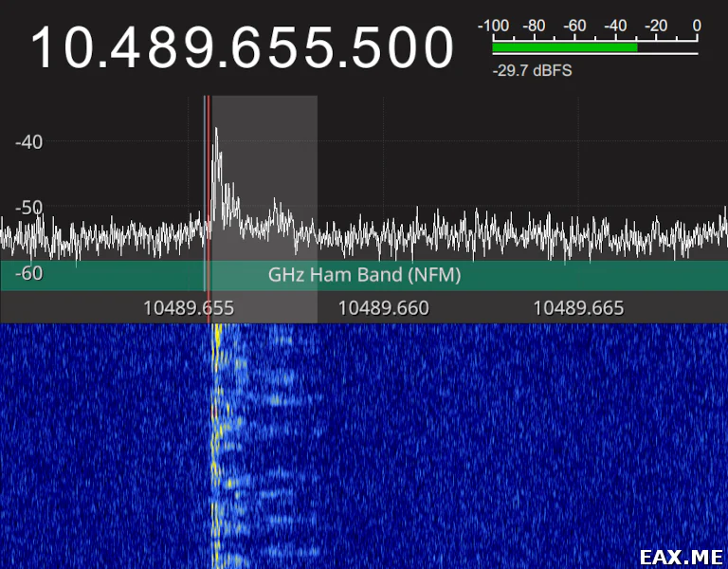Click the yellow signal trace in waterfall
728x569 pixels.
tap(216, 446)
